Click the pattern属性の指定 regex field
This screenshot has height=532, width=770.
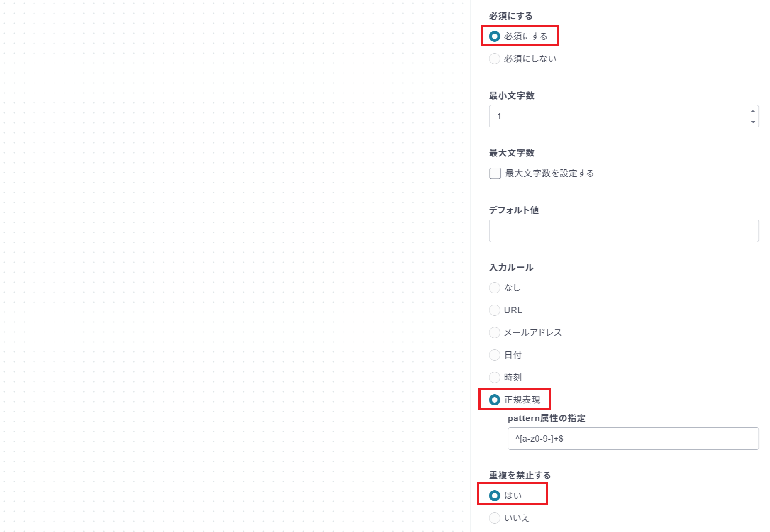(x=633, y=439)
